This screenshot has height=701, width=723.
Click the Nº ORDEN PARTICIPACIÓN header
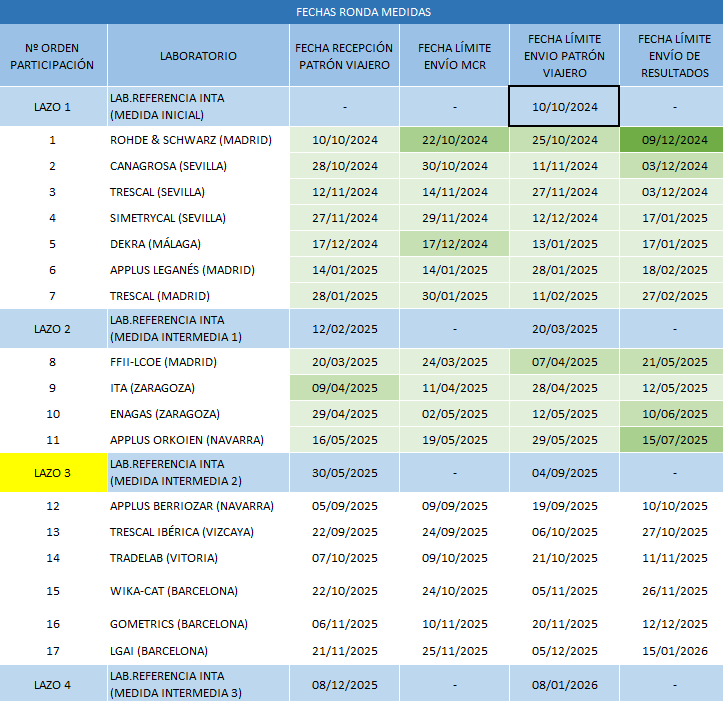coord(53,56)
